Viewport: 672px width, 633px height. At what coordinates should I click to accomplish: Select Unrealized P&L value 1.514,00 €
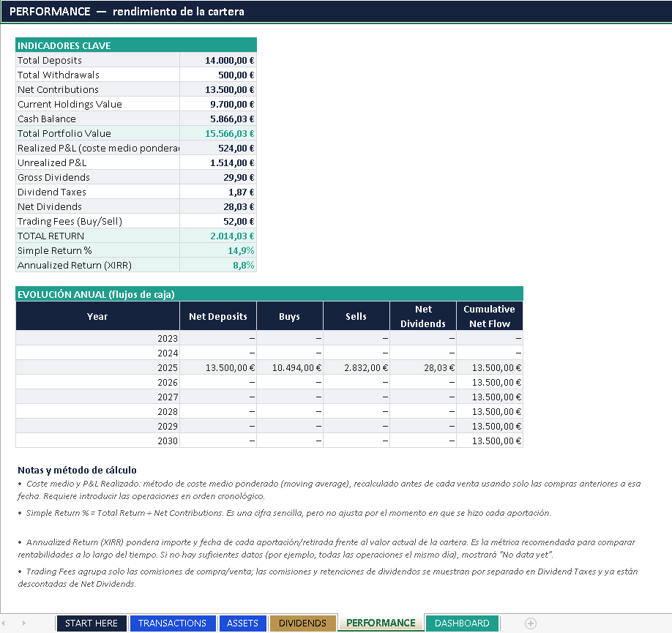[x=218, y=162]
